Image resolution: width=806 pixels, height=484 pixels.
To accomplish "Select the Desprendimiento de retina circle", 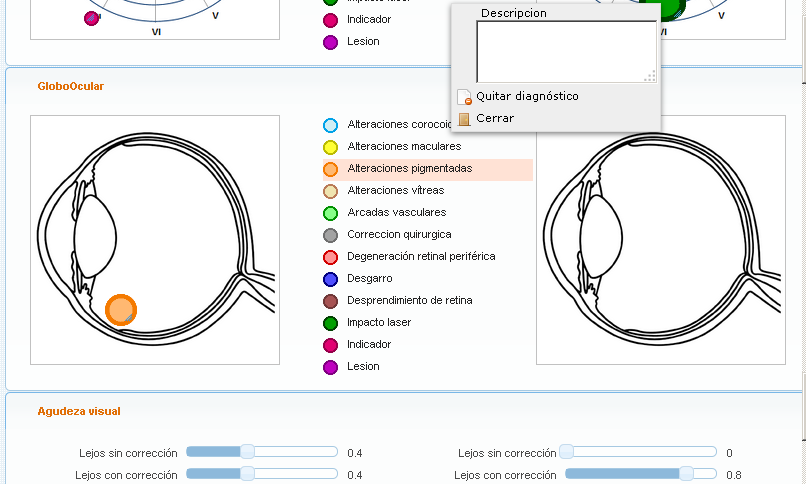I will point(331,301).
